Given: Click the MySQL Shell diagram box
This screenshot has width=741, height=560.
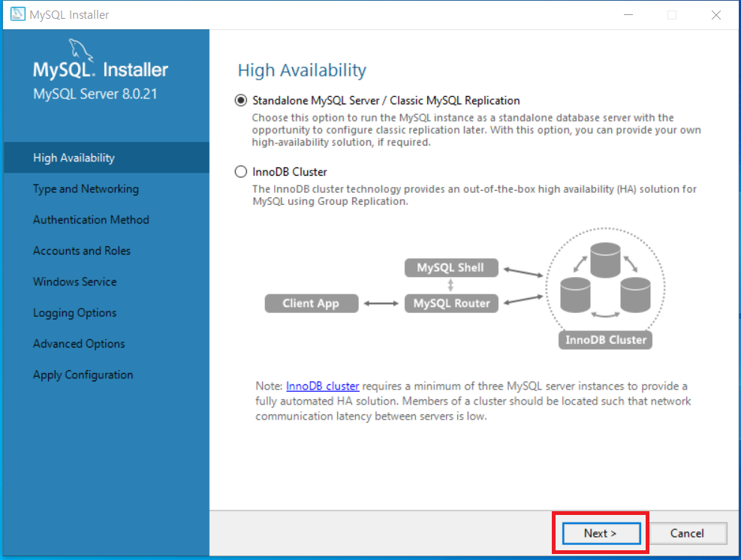Looking at the screenshot, I should 451,267.
